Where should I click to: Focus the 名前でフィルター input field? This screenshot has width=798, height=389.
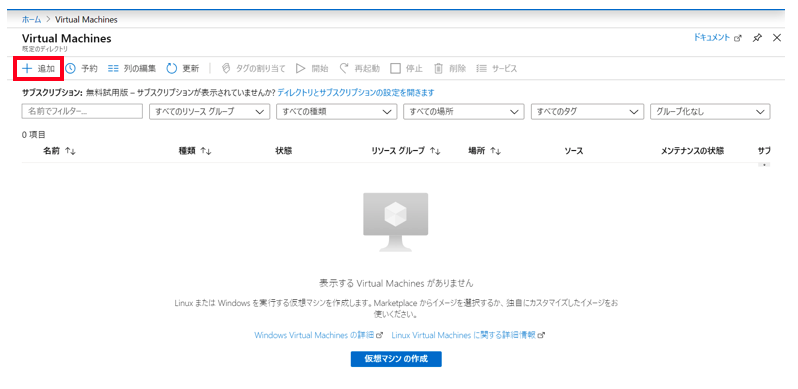(x=82, y=112)
